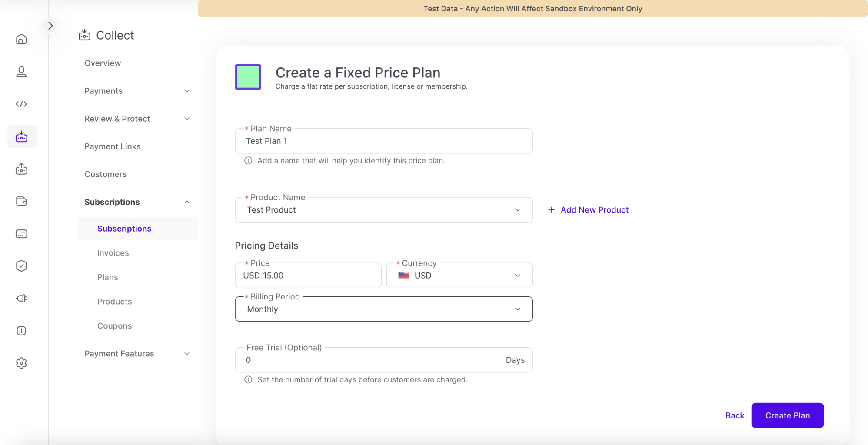Open the Home icon in sidebar
The image size is (868, 445).
point(21,40)
